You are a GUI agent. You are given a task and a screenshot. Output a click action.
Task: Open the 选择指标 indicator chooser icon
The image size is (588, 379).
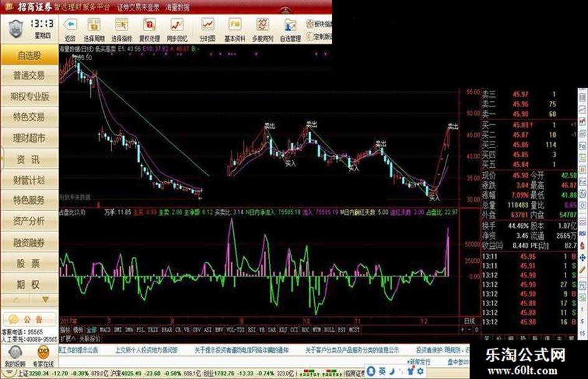pyautogui.click(x=121, y=25)
